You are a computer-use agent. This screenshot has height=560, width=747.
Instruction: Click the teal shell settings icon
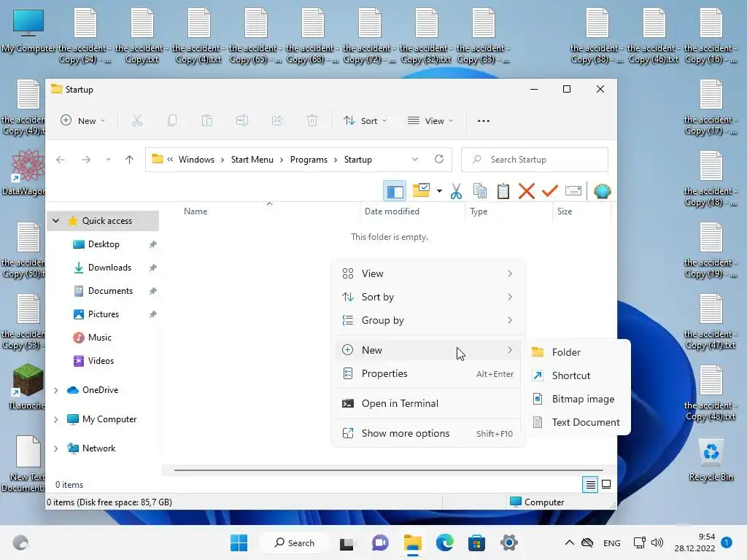click(x=602, y=192)
